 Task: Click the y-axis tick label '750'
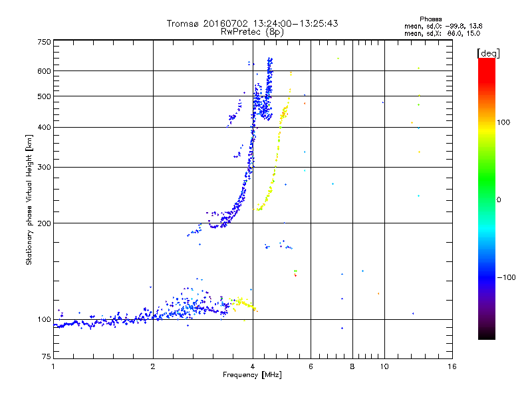44,42
